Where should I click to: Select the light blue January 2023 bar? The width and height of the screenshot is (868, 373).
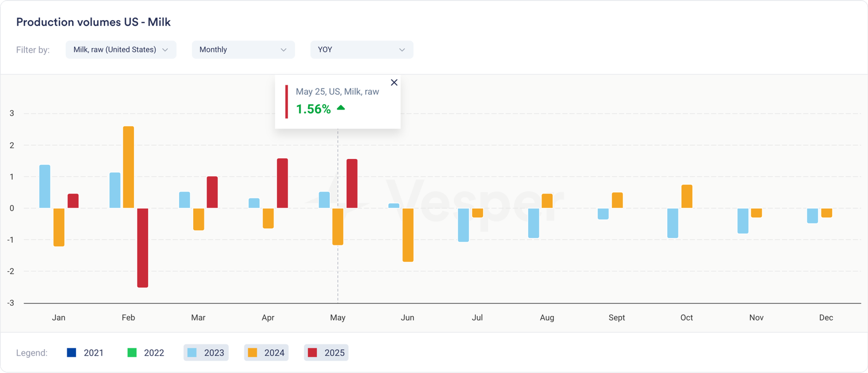tap(45, 186)
